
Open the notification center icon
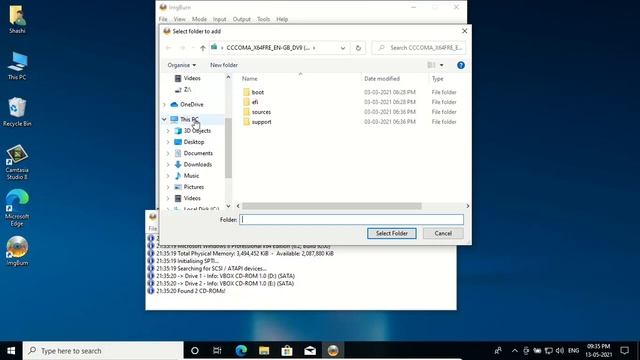click(624, 351)
